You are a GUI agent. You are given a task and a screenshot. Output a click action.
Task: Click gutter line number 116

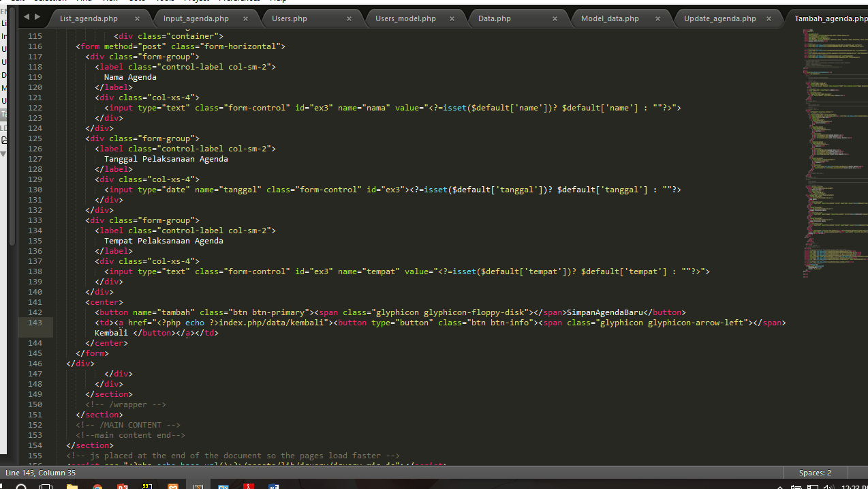[35, 46]
